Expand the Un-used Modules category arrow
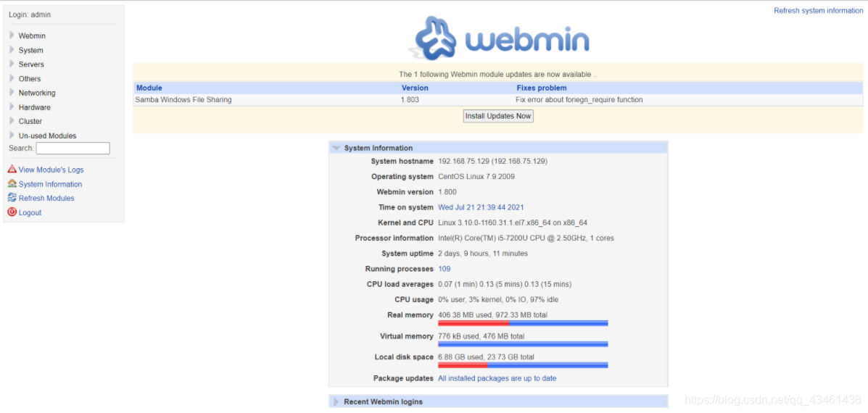Screen dimensions: 868x413 12,135
